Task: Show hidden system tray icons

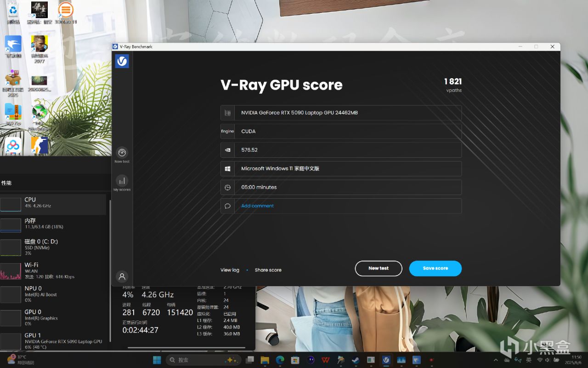Action: pyautogui.click(x=496, y=360)
